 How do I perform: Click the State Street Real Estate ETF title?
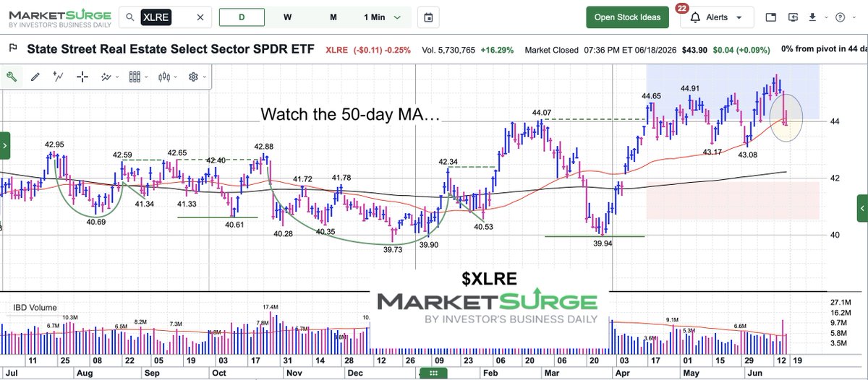(x=171, y=49)
